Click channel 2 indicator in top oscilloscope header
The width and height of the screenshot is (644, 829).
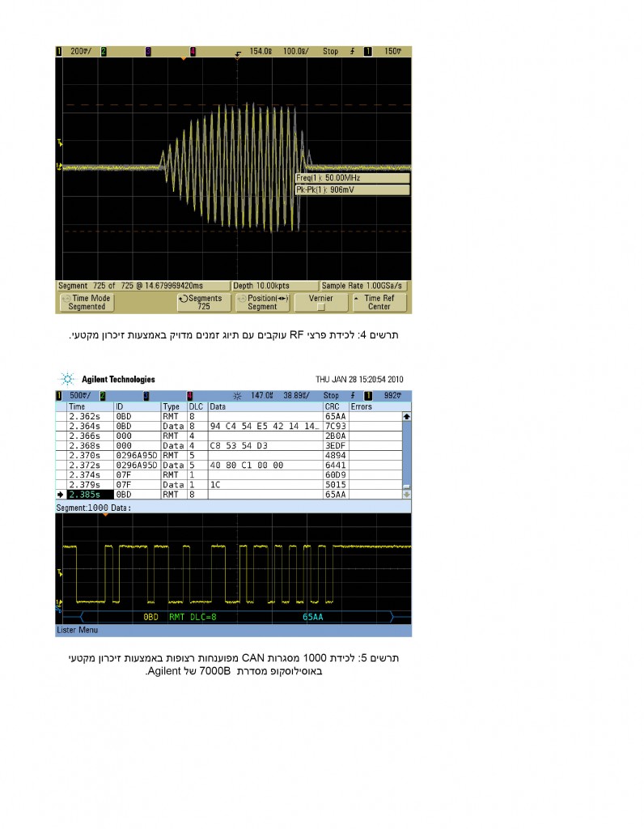(x=104, y=51)
